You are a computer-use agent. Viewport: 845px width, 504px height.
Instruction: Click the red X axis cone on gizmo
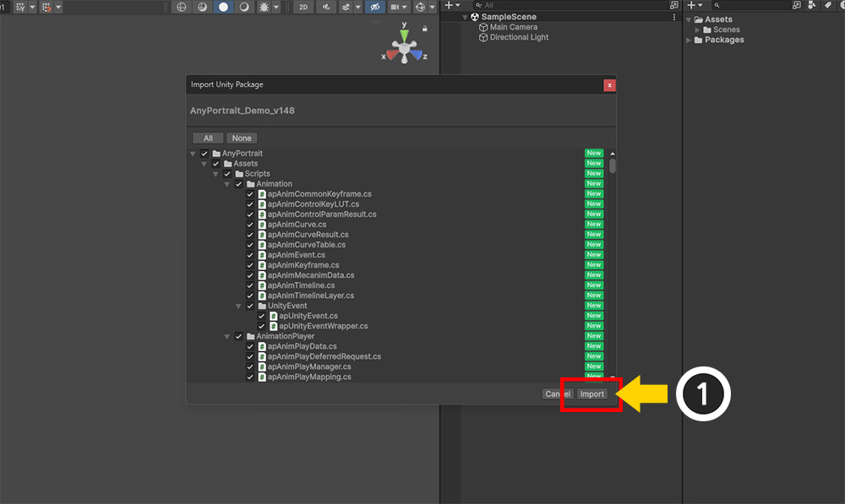(x=392, y=54)
